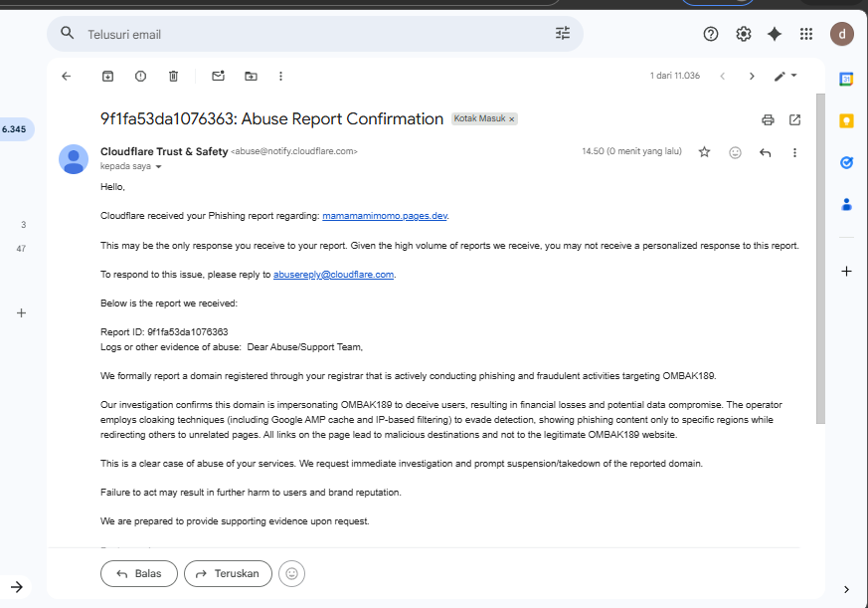Viewport: 868px width, 608px height.
Task: Open search filter options icon
Action: (x=563, y=33)
